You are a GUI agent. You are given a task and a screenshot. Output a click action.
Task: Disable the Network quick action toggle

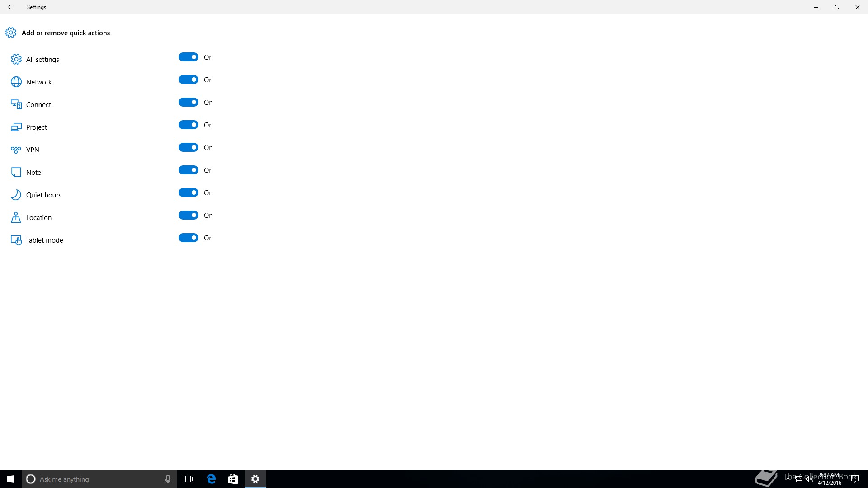(x=189, y=80)
